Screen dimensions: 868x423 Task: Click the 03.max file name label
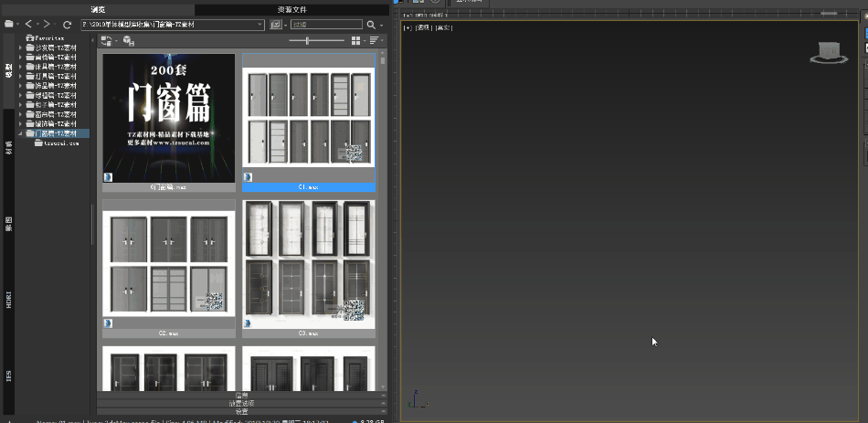308,333
